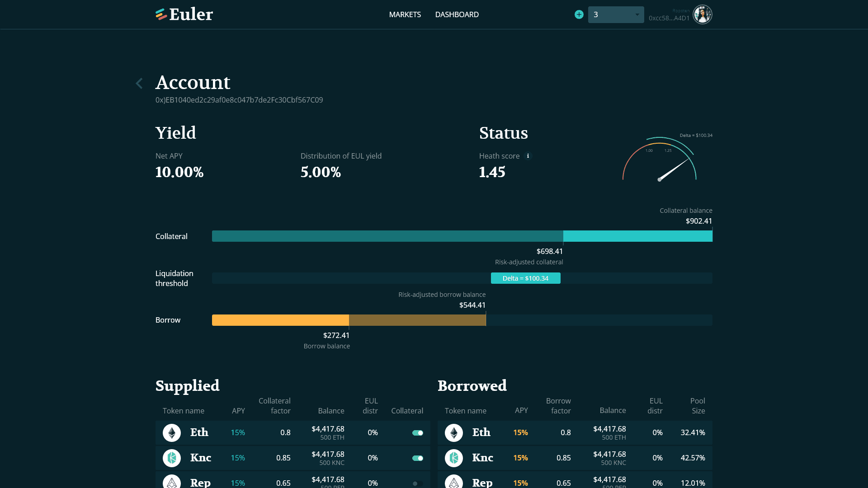Open the user avatar profile picture

703,14
